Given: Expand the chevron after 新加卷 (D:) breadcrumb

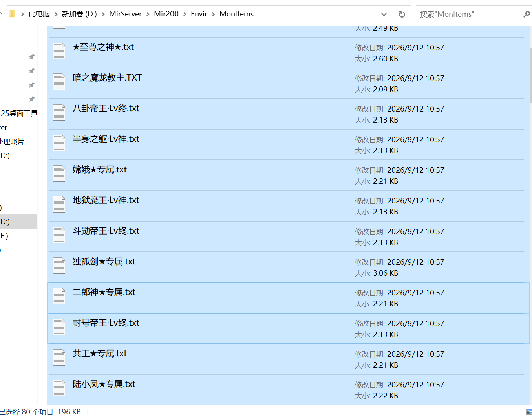Looking at the screenshot, I should coord(103,14).
